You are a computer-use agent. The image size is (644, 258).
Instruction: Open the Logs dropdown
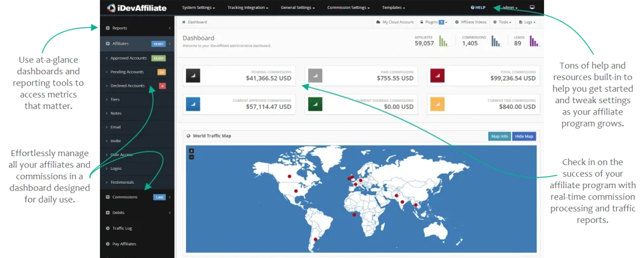(x=527, y=22)
